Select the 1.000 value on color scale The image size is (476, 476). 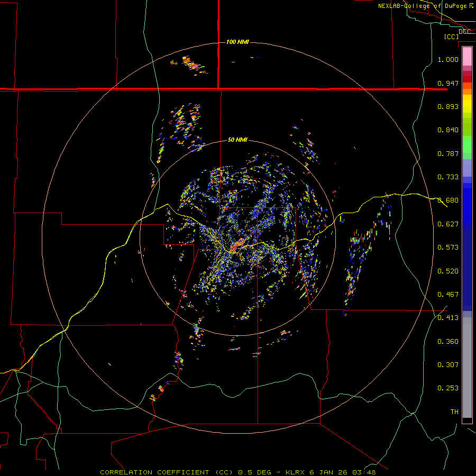coord(448,59)
